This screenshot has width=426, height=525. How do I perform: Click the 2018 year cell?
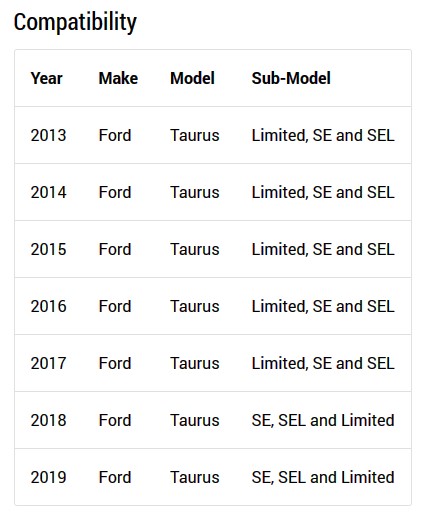[x=49, y=420]
